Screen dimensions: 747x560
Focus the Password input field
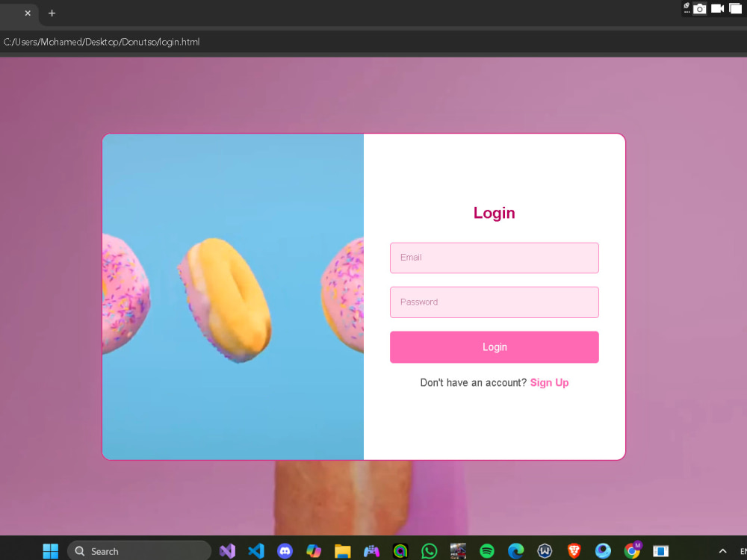494,302
